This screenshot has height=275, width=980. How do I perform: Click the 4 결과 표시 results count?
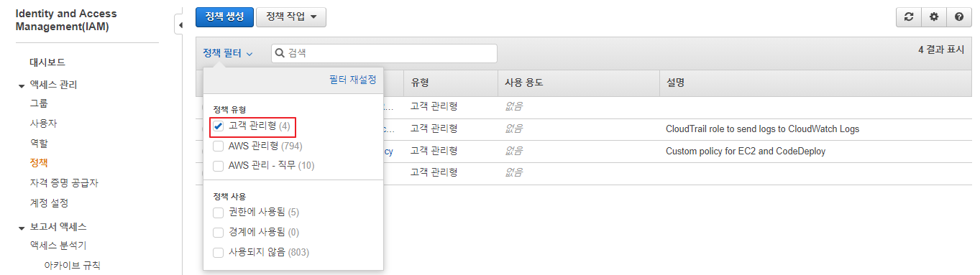pos(941,50)
